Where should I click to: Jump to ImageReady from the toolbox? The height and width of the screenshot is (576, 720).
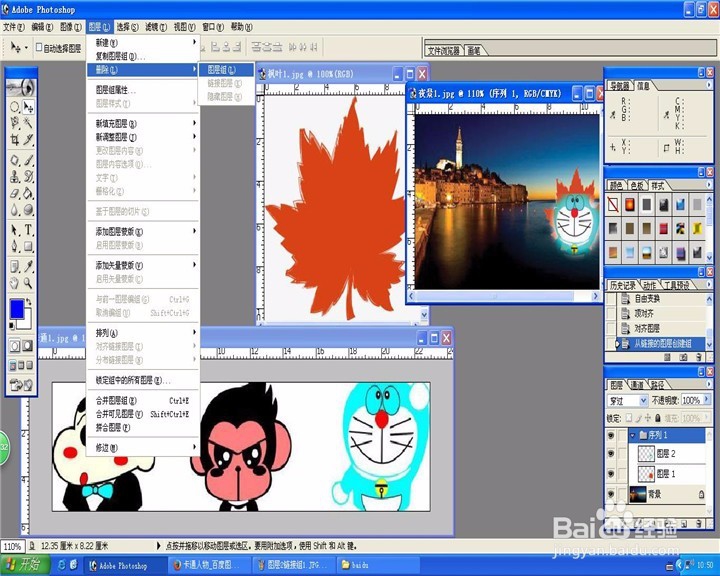(22, 385)
